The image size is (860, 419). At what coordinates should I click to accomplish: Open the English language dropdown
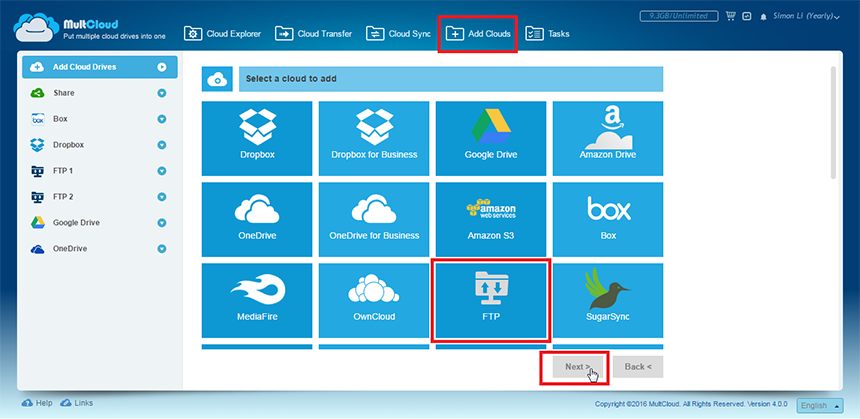point(820,405)
